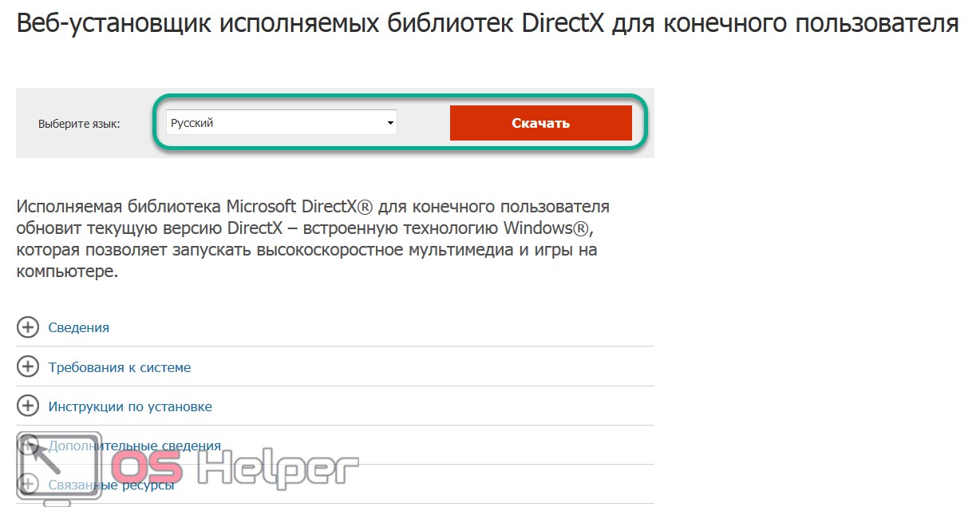Open the Сведения link
980x523 pixels.
point(79,327)
